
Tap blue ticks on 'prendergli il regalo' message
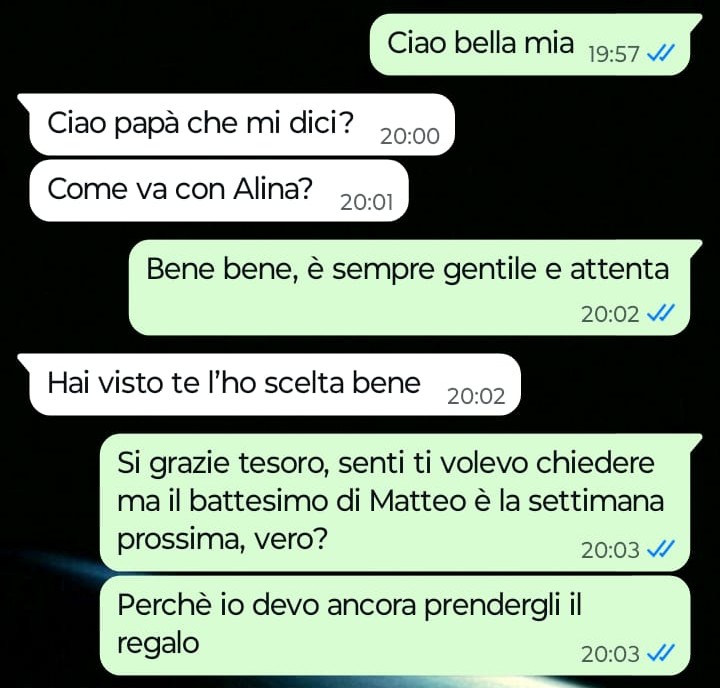[x=660, y=654]
